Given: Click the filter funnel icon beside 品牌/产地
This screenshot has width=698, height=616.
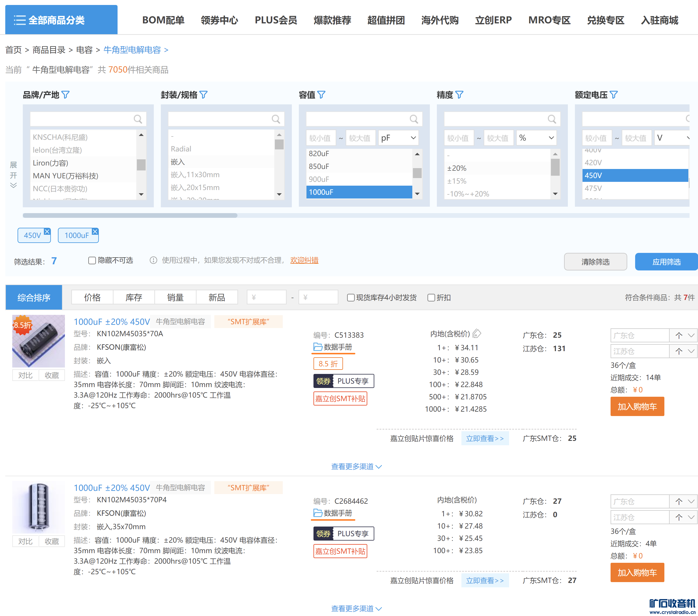Looking at the screenshot, I should point(65,95).
